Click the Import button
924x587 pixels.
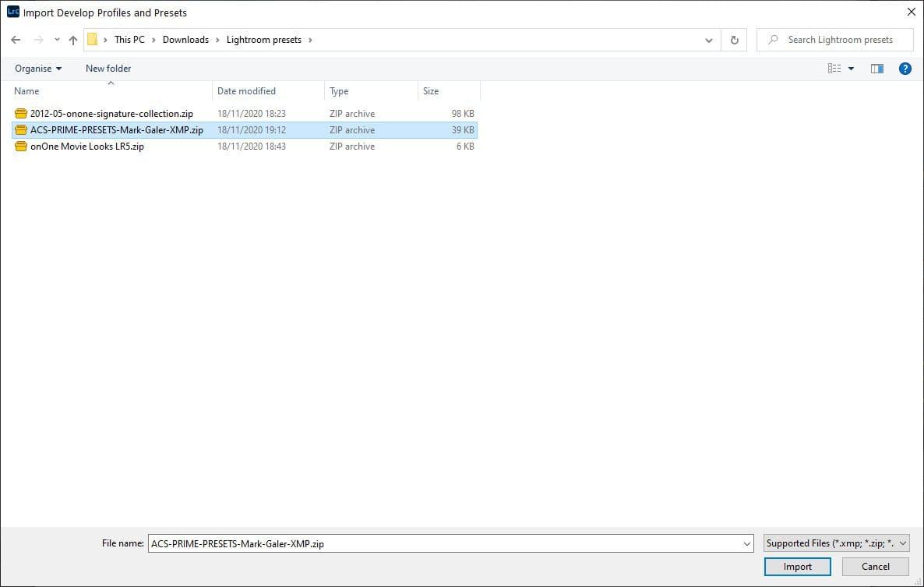click(797, 567)
